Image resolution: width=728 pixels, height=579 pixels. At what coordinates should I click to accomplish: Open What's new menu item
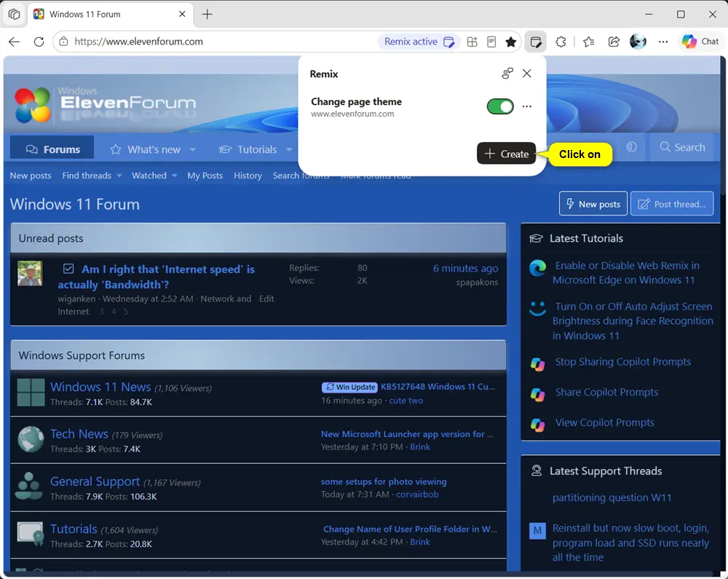[146, 149]
